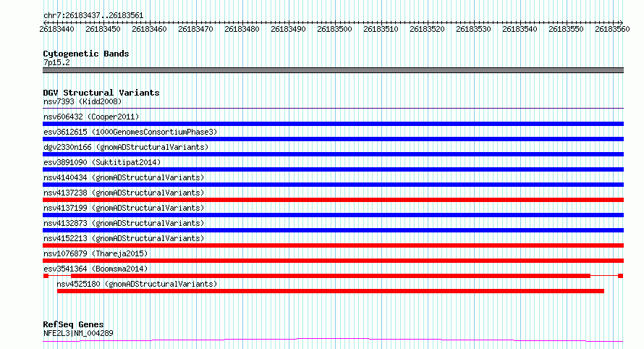The height and width of the screenshot is (349, 644).
Task: Click ruler position 26183490
Action: point(288,29)
